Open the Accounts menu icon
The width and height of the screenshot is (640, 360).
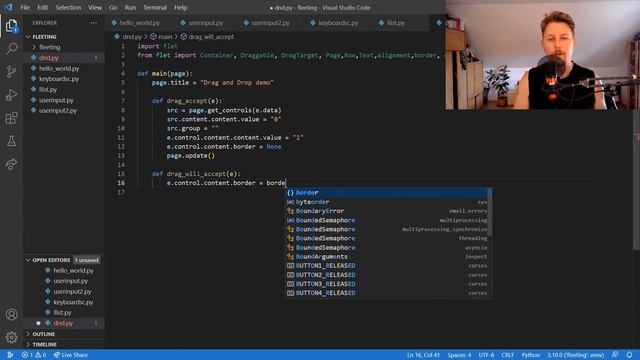pyautogui.click(x=11, y=314)
